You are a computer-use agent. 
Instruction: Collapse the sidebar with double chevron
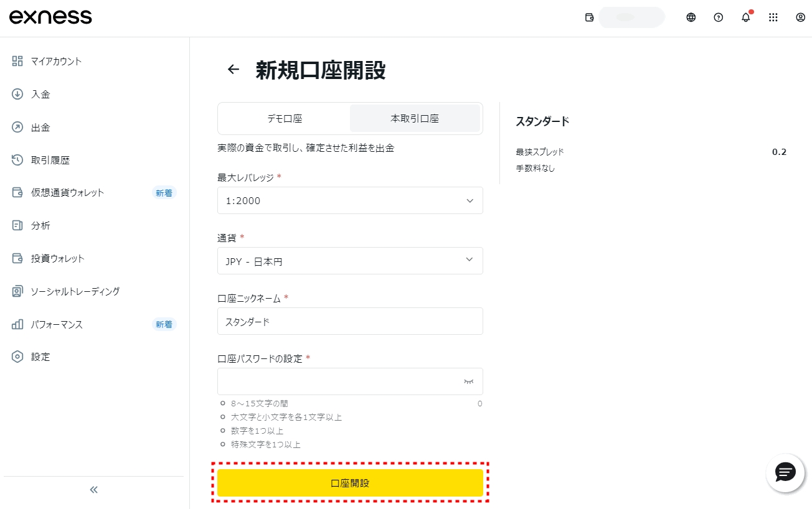[94, 490]
